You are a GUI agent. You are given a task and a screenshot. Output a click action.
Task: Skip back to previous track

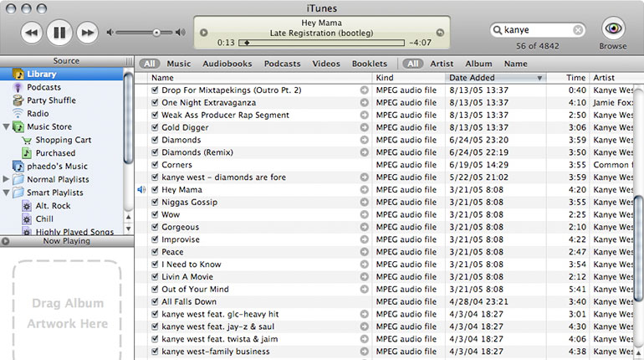[x=31, y=33]
